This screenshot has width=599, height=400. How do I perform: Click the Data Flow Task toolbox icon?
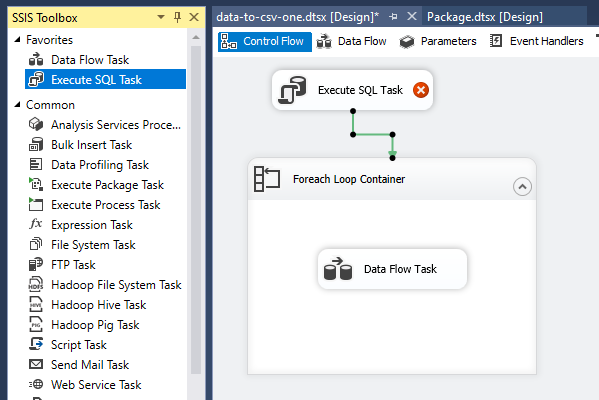tap(36, 60)
